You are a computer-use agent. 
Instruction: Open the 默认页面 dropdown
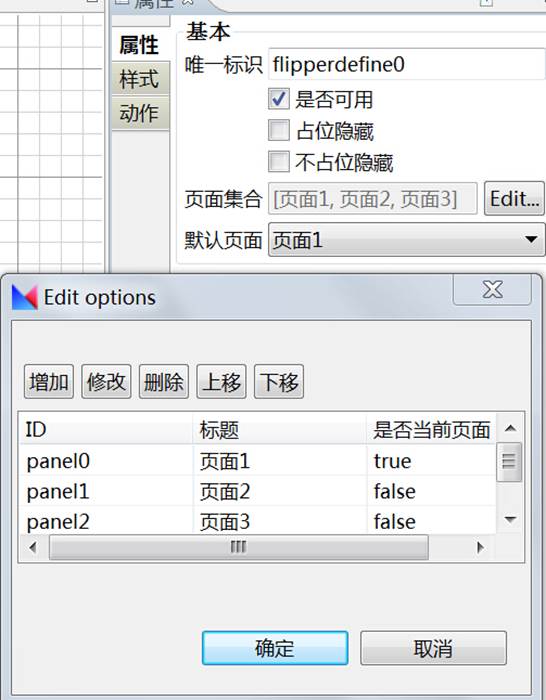pos(406,240)
